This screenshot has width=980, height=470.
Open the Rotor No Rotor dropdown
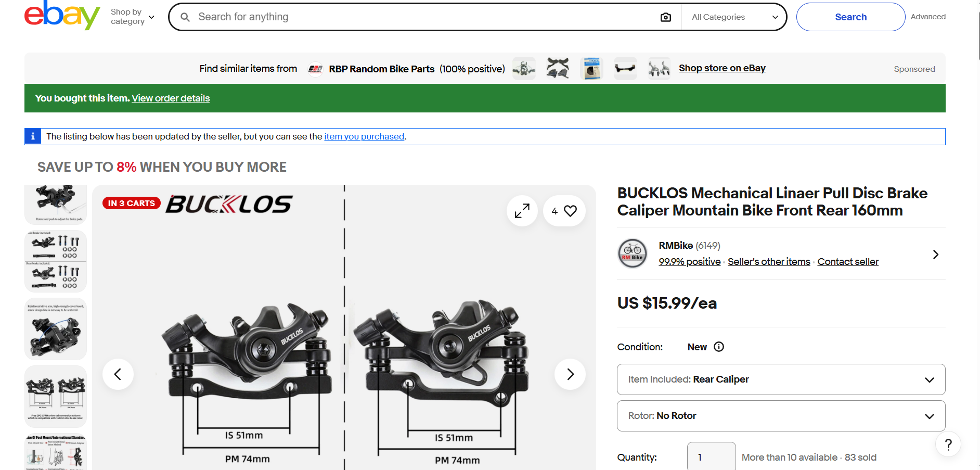[x=781, y=416]
